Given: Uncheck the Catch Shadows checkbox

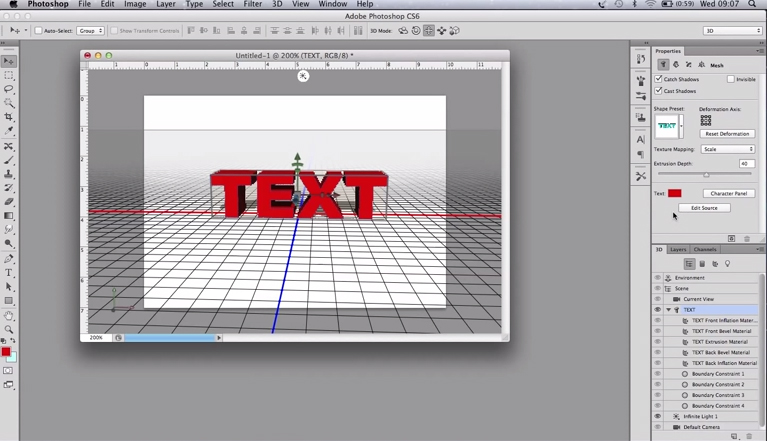Looking at the screenshot, I should click(x=659, y=79).
